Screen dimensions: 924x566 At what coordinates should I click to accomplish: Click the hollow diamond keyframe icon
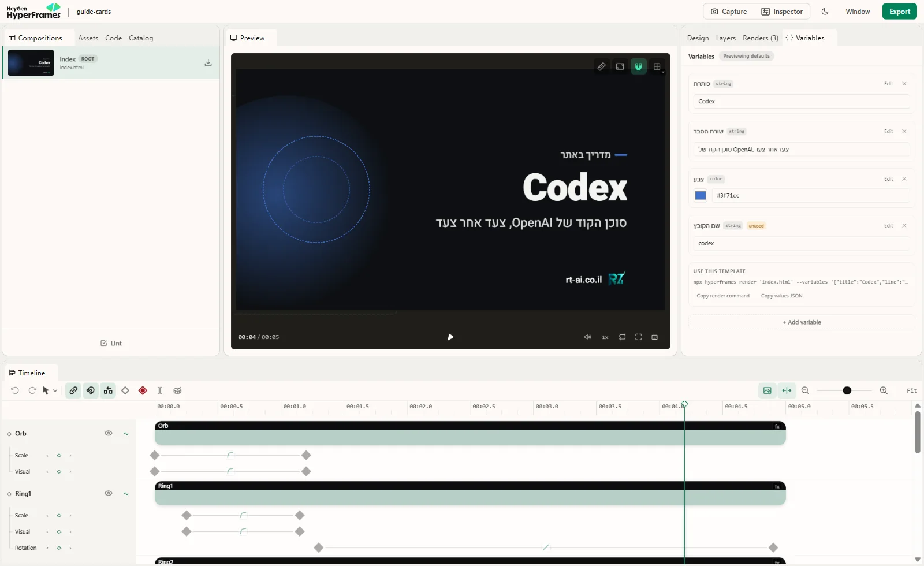tap(125, 390)
